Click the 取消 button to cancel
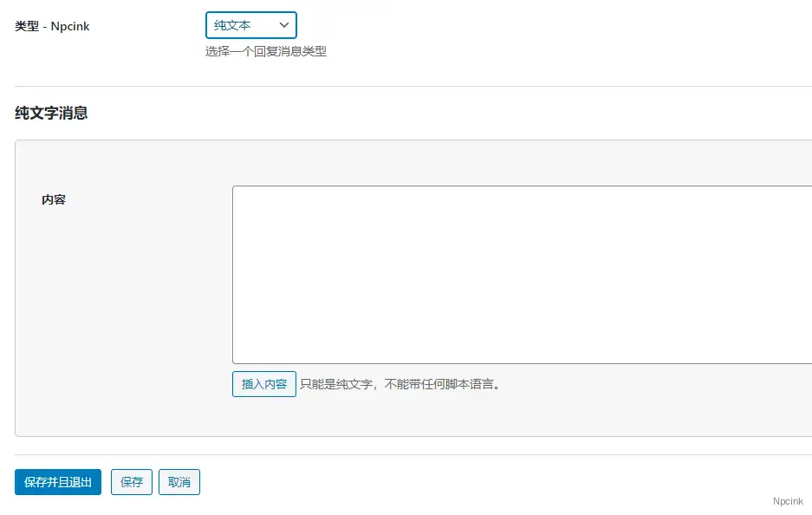The image size is (812, 515). [179, 482]
